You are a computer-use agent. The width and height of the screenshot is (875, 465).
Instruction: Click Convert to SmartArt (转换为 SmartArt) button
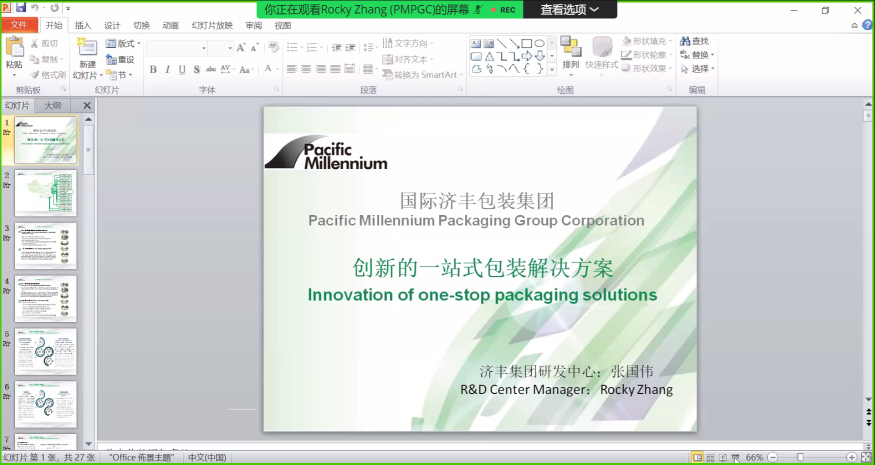click(x=424, y=75)
